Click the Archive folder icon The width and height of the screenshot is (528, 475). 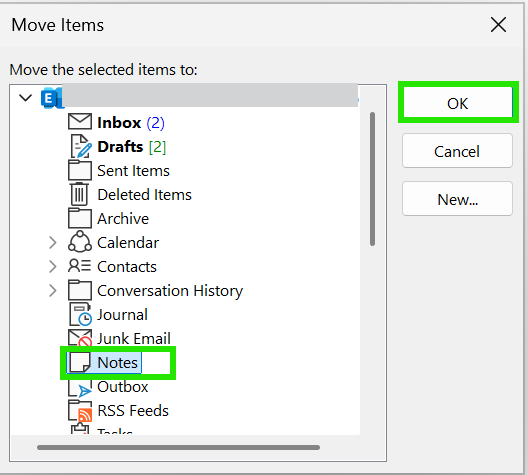tap(80, 218)
